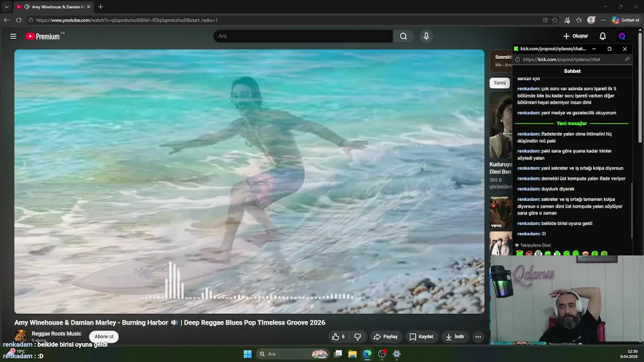
Task: Open the vevo recommended video thumbnail
Action: pos(501,213)
